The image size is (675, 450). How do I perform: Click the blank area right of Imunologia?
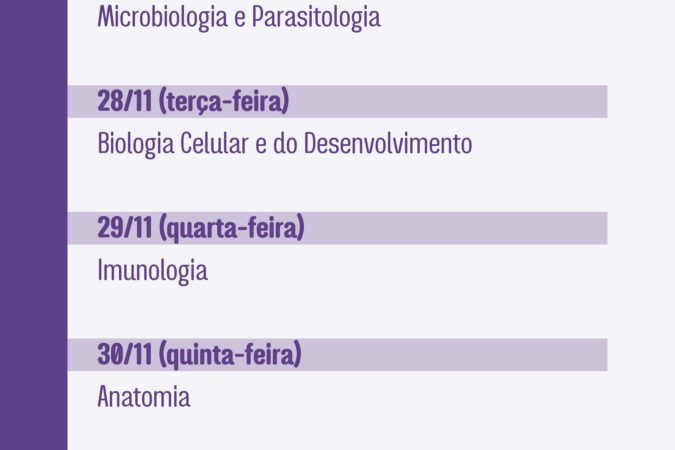pyautogui.click(x=409, y=271)
